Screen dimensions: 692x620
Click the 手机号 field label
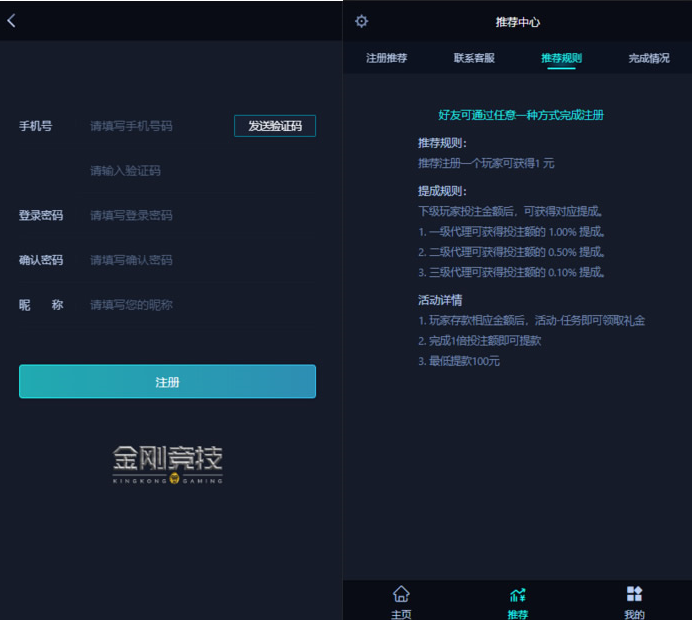(35, 126)
